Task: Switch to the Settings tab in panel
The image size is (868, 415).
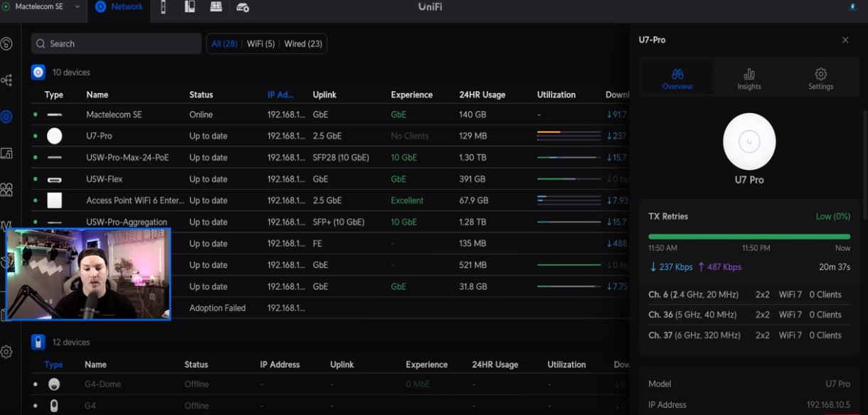Action: click(820, 78)
